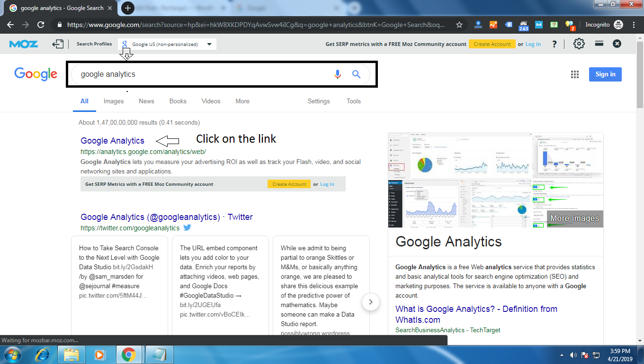Switch to News tab
644x364 pixels.
pyautogui.click(x=146, y=101)
